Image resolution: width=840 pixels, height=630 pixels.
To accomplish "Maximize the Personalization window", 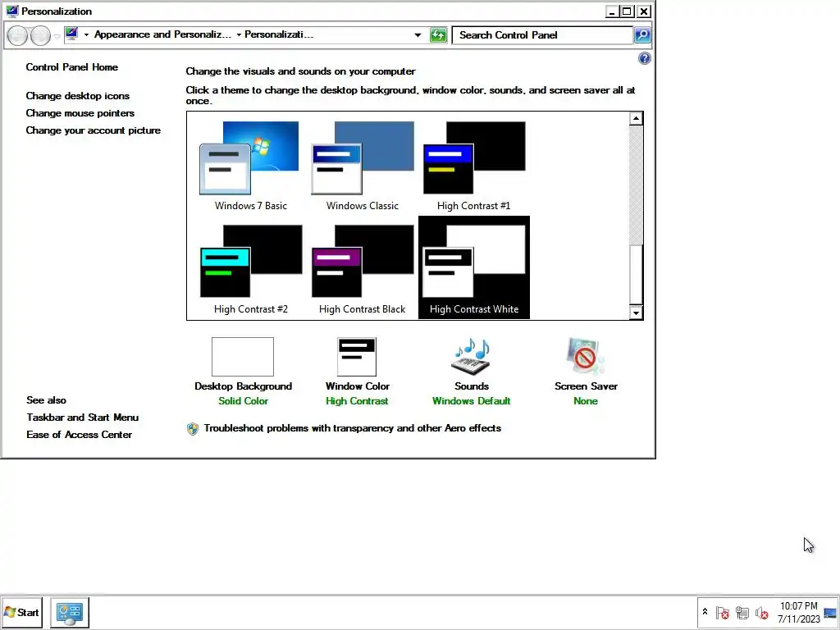I will click(627, 11).
